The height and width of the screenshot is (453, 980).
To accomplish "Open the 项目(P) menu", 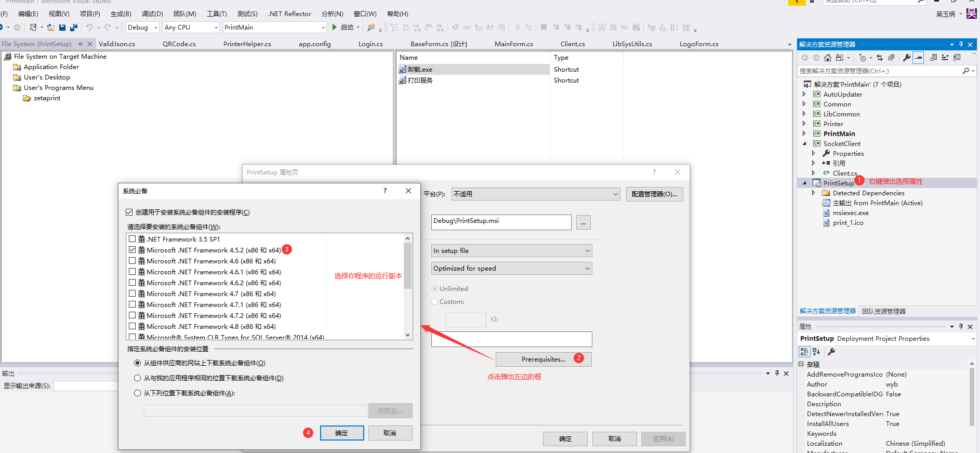I will (90, 14).
